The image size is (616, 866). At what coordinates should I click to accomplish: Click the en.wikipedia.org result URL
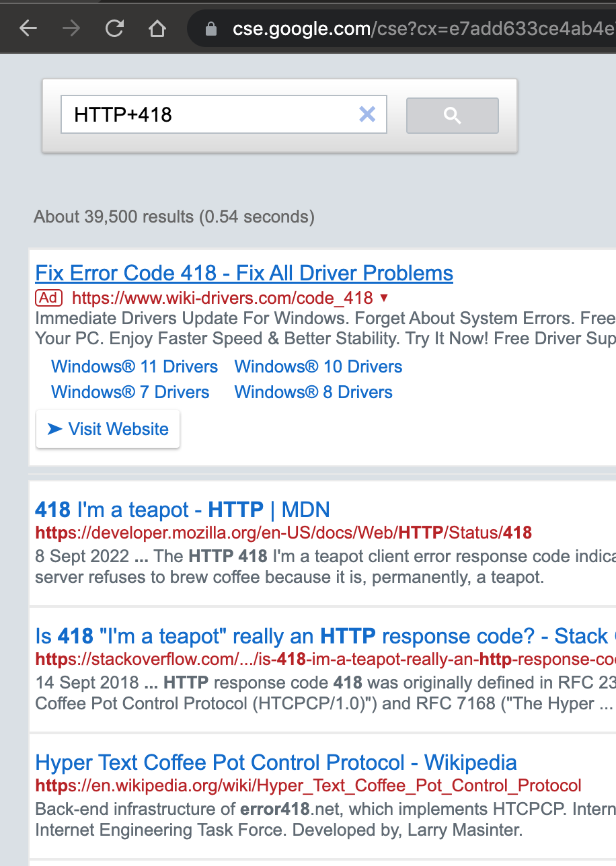point(309,786)
